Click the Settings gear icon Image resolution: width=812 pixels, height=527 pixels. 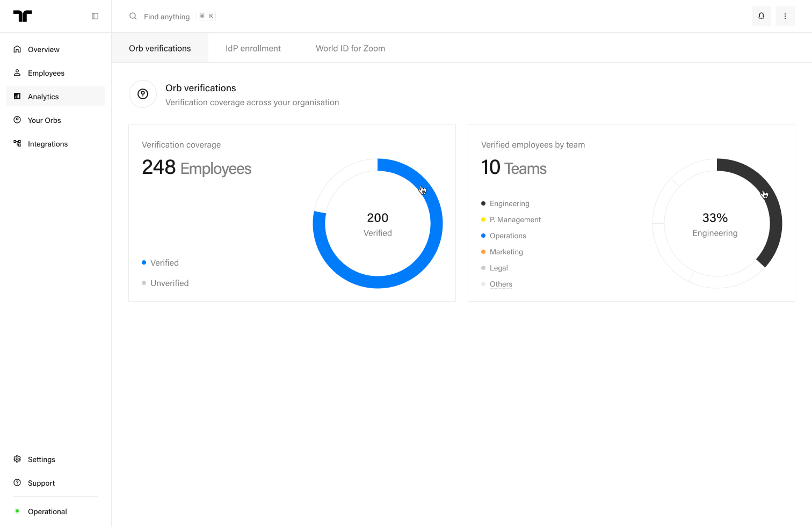coord(17,459)
